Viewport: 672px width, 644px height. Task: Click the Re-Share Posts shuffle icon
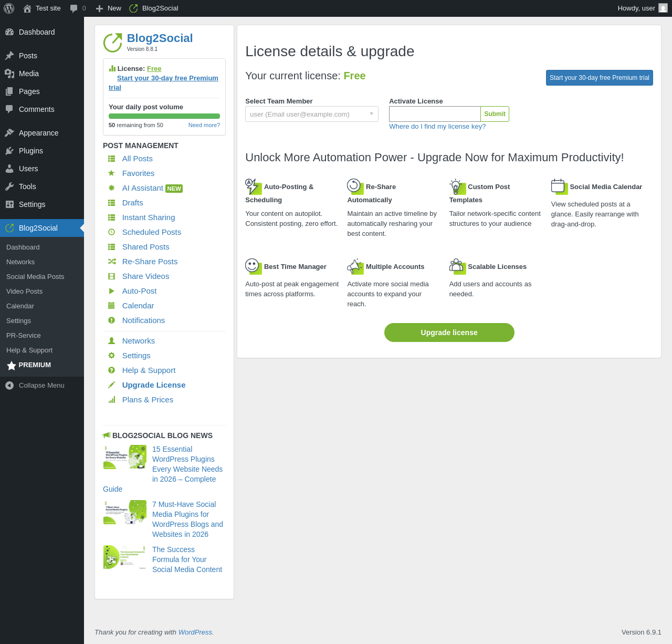[112, 262]
